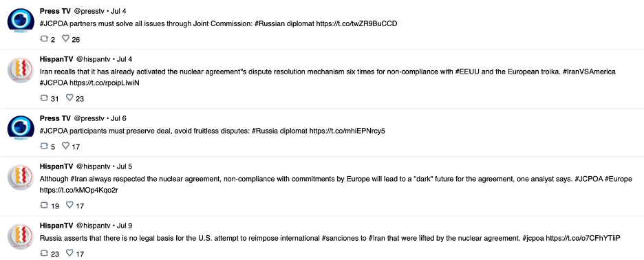Open HispanTV avatar on Jul 9 tweet

coord(21,237)
